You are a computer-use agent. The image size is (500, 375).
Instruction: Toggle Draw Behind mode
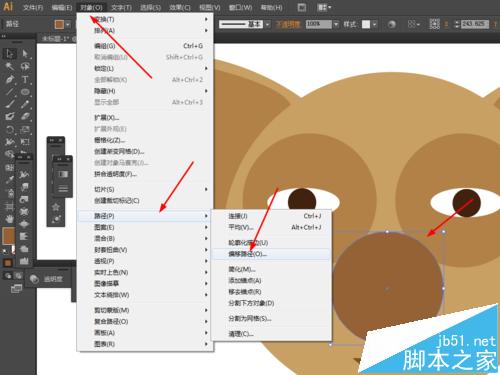point(18,276)
